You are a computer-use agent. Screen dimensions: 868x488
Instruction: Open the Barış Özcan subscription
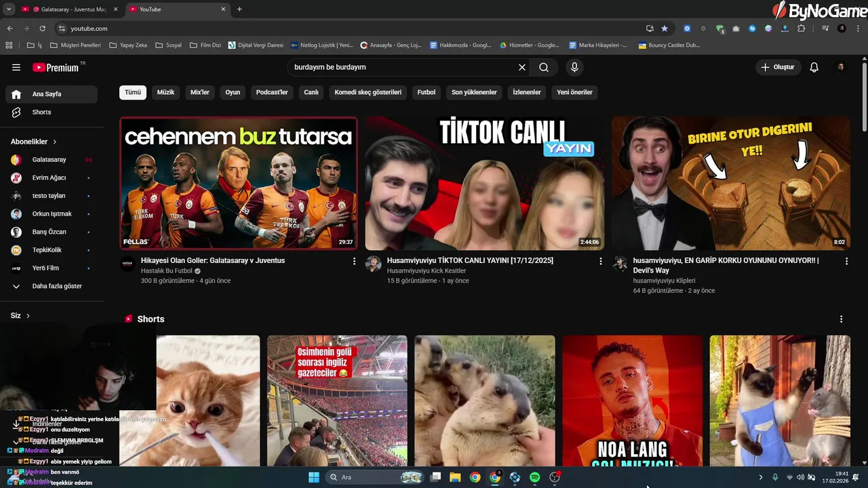click(52, 232)
